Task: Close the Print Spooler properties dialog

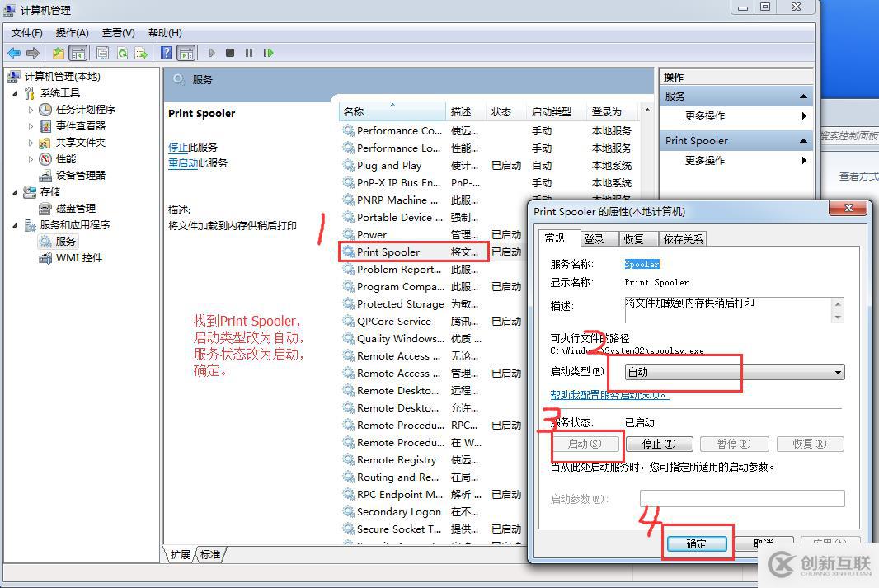Action: 848,208
